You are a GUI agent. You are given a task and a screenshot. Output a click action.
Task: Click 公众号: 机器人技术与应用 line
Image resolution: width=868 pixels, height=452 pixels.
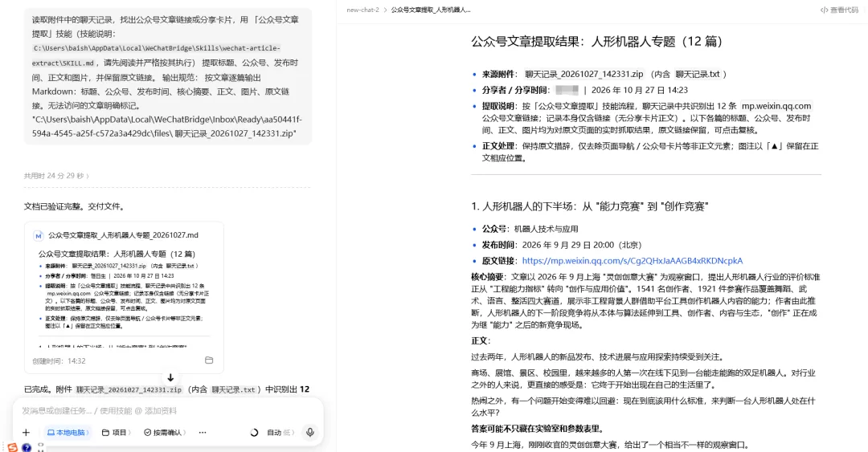point(530,229)
